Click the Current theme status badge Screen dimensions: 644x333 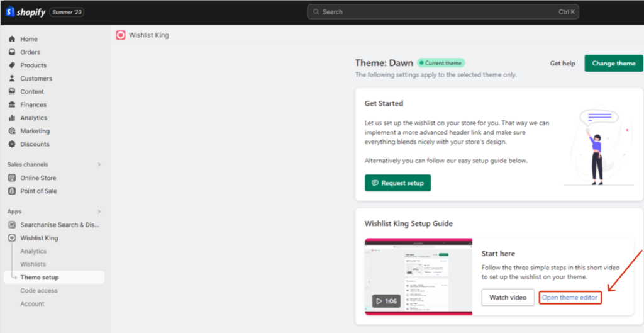coord(441,64)
